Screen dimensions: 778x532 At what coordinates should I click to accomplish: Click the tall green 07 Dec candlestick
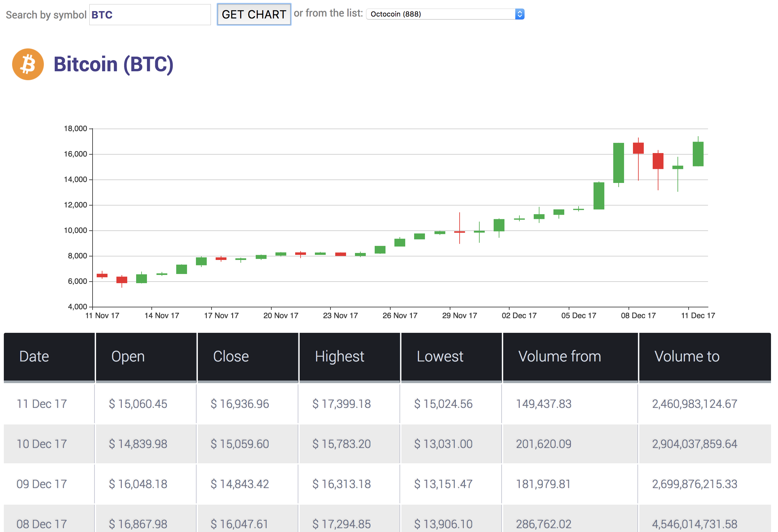618,163
